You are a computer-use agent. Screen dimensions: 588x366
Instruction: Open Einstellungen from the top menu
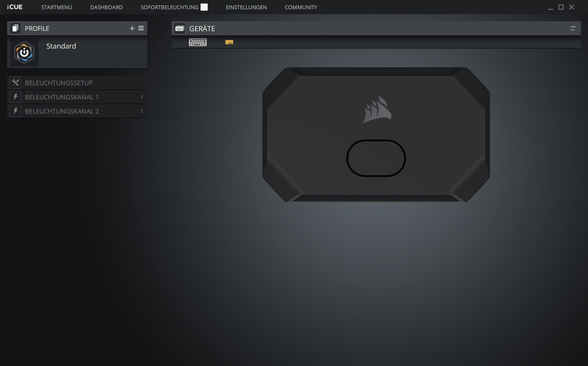[x=246, y=7]
